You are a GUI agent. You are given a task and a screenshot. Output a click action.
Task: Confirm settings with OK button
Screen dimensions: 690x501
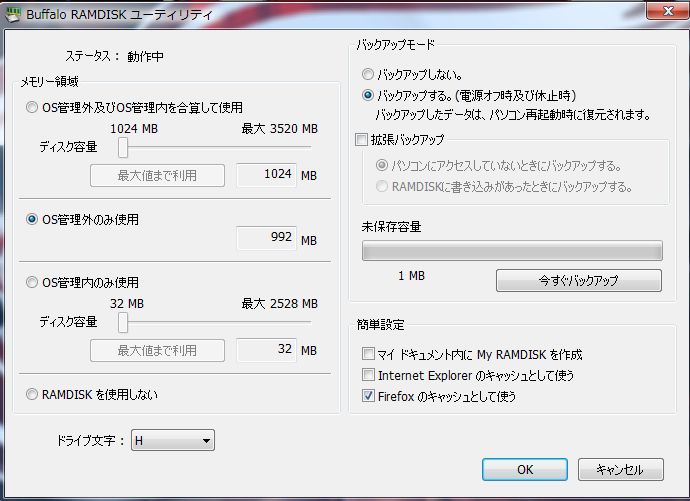pos(525,469)
